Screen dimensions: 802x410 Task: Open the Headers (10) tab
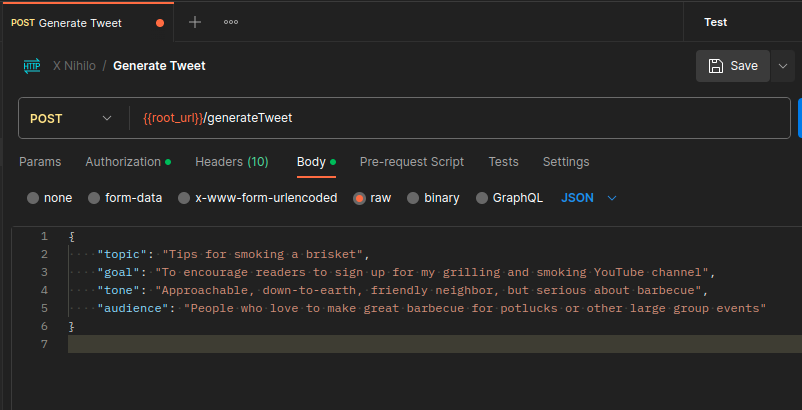click(x=231, y=162)
